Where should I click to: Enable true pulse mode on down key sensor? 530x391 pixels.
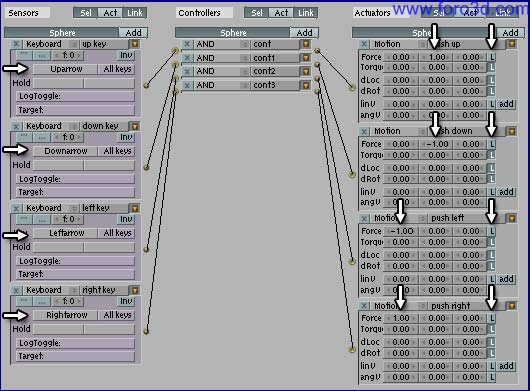(x=24, y=137)
